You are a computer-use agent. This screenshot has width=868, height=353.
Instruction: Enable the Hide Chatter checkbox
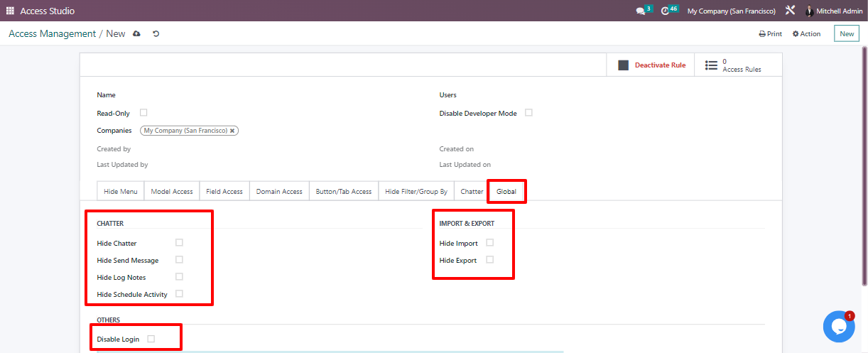(179, 243)
